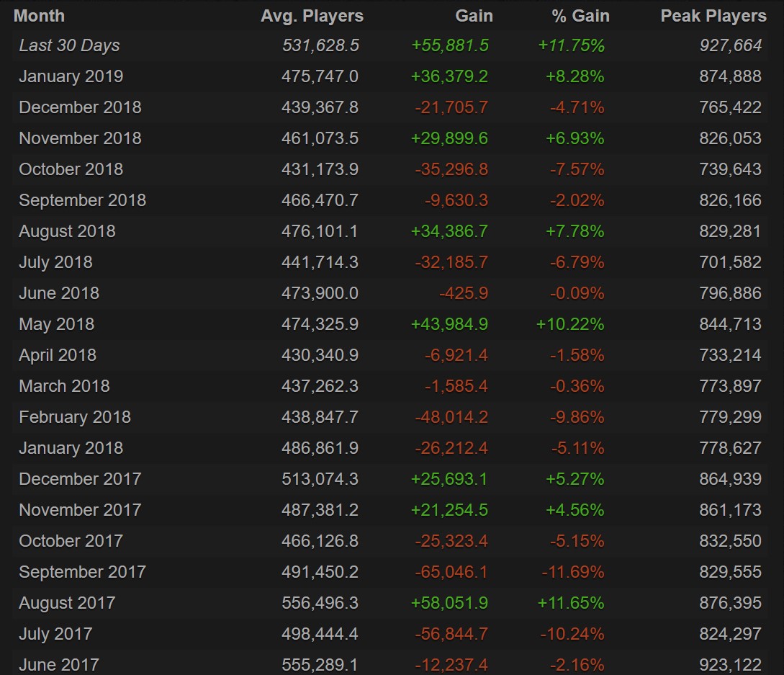Click the 923,122 peak players value

pyautogui.click(x=730, y=665)
